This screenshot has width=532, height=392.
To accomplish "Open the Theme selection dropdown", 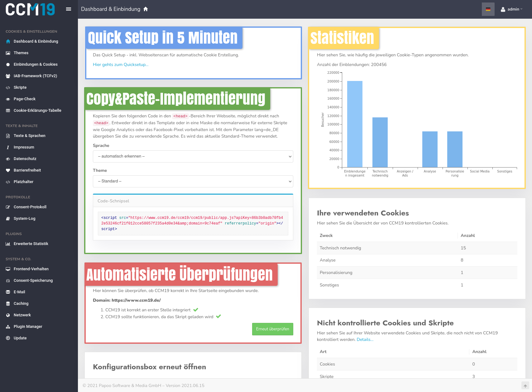I will pyautogui.click(x=193, y=181).
